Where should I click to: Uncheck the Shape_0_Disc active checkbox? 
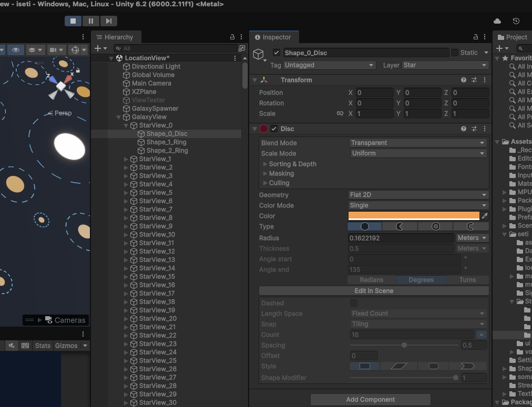click(277, 53)
